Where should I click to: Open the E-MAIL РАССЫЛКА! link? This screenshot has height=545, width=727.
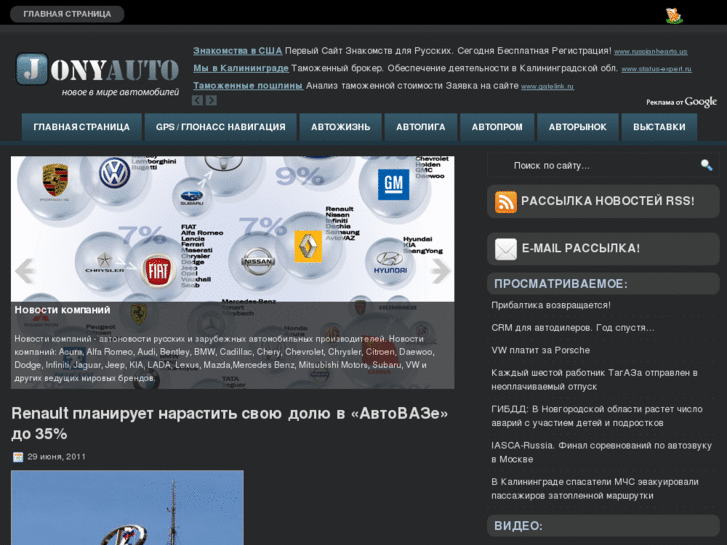pyautogui.click(x=580, y=248)
